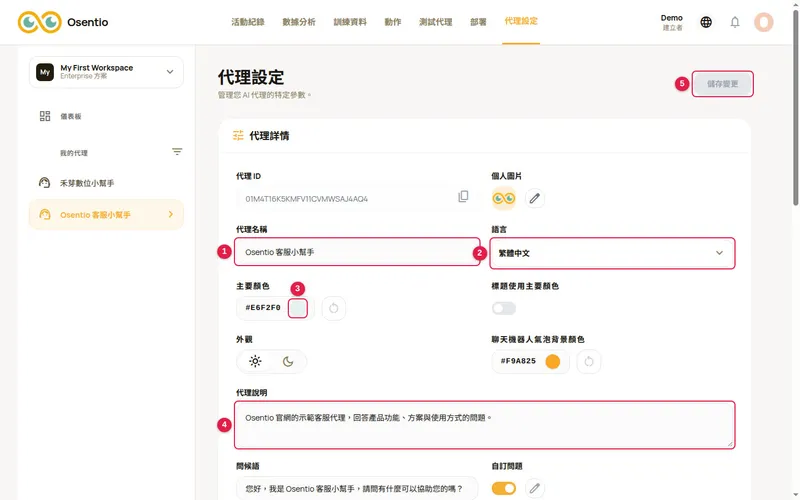Toggle the 自訂問題 switch

pos(504,488)
